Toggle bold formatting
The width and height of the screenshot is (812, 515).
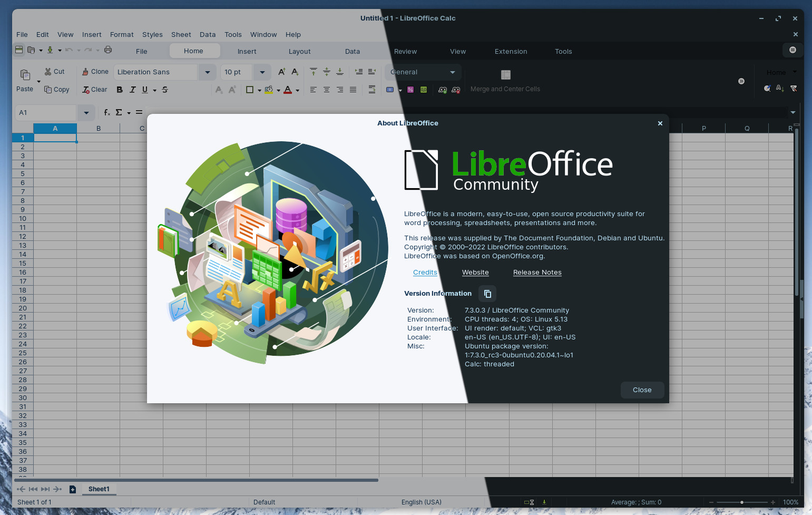tap(120, 90)
